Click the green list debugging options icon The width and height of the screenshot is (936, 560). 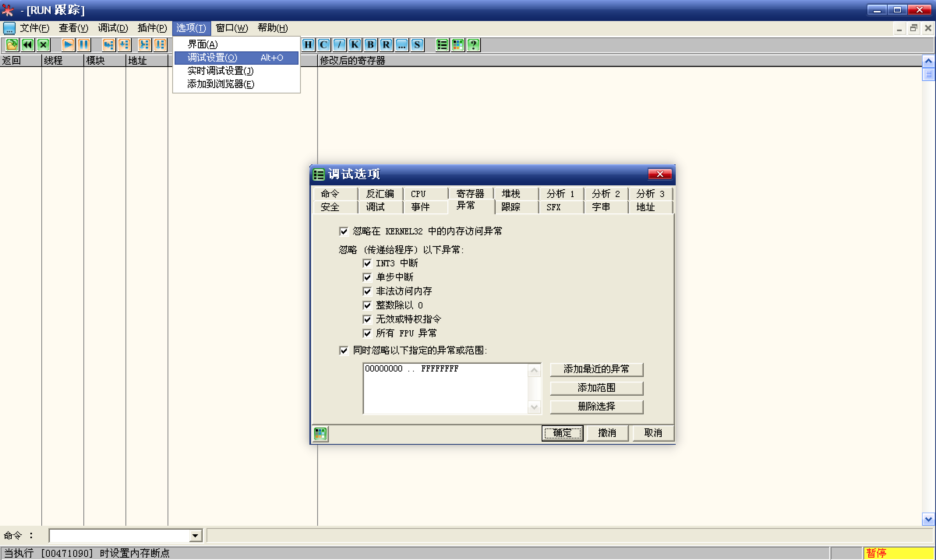coord(442,45)
